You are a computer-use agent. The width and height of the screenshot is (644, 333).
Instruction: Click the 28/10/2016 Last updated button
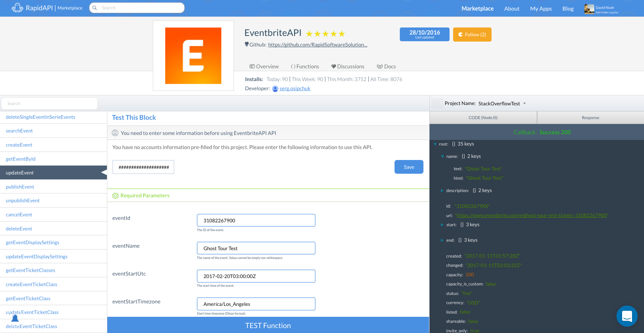[425, 34]
